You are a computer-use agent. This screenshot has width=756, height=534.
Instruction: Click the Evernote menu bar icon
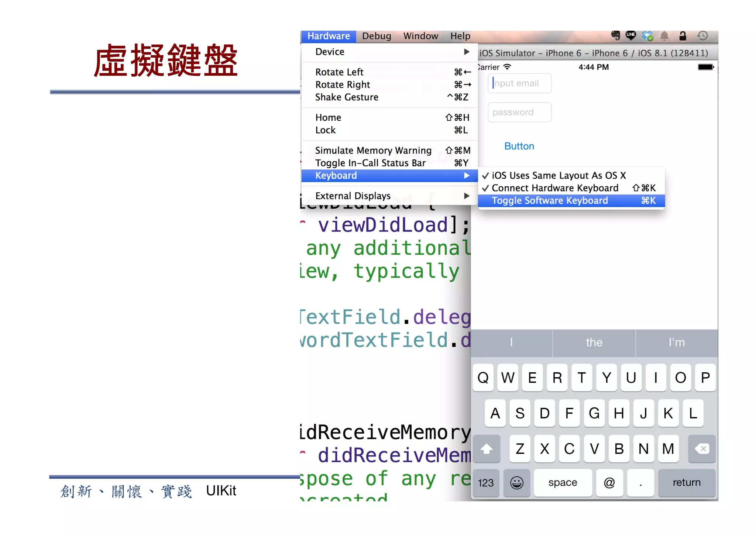615,36
